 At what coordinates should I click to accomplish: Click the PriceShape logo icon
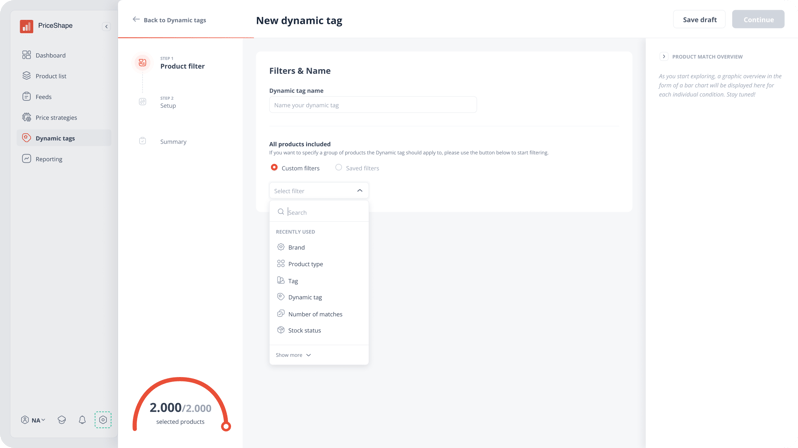[26, 26]
